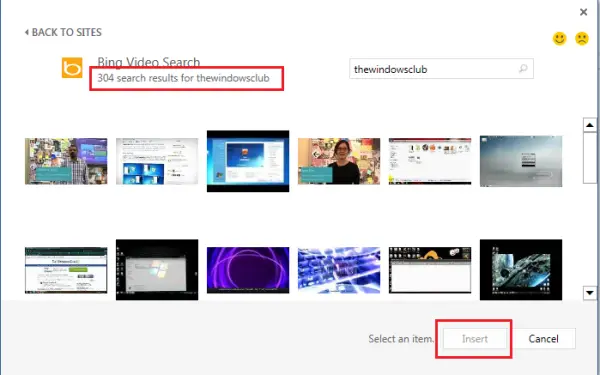The image size is (600, 375).
Task: Click the magnifier search icon in search box
Action: pyautogui.click(x=523, y=69)
